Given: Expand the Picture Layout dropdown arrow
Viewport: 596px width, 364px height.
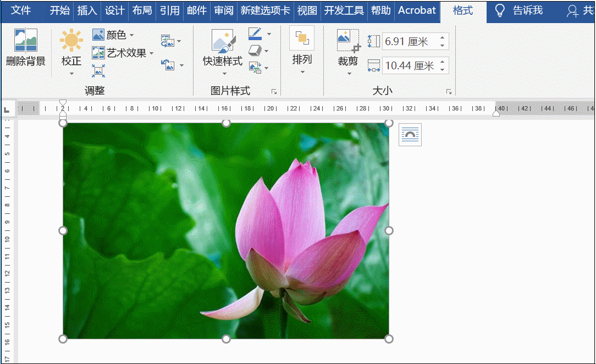Looking at the screenshot, I should [x=267, y=68].
